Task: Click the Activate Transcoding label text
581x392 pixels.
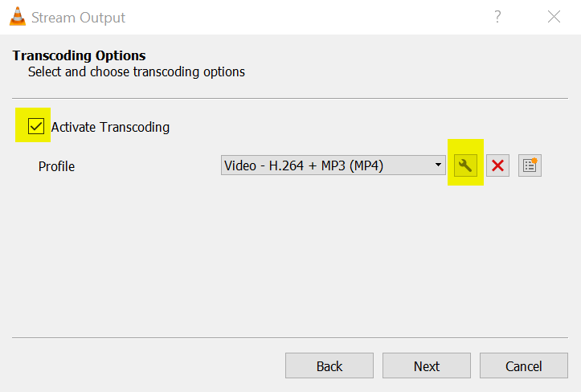Action: [x=110, y=127]
